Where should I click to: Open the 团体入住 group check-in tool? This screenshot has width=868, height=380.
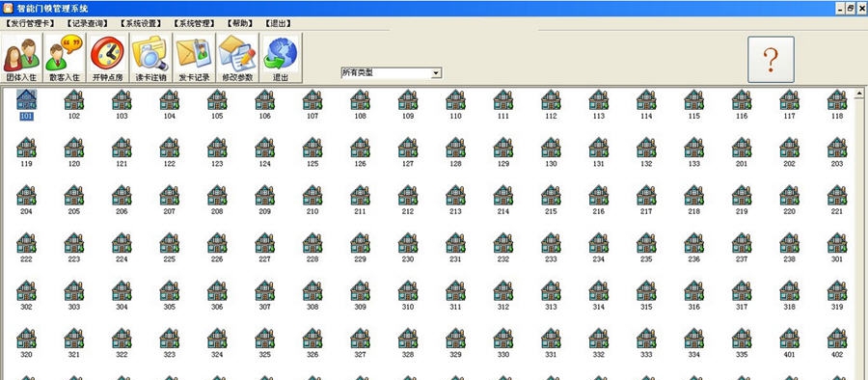[x=21, y=58]
